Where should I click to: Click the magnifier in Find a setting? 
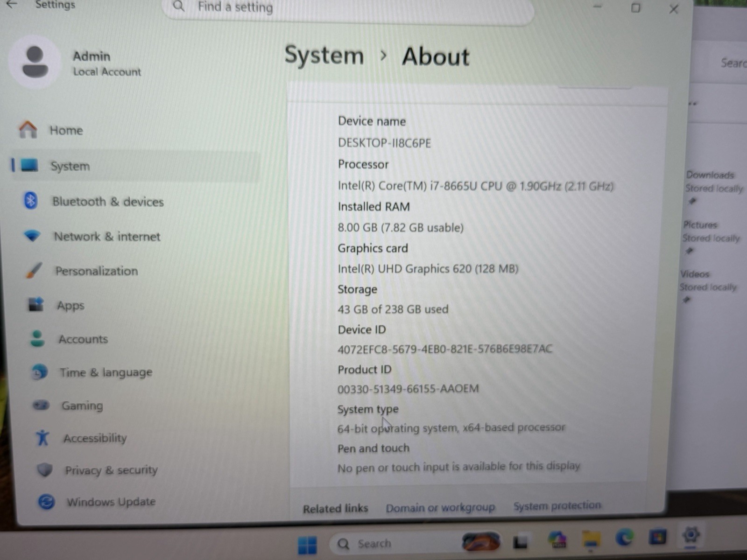178,6
